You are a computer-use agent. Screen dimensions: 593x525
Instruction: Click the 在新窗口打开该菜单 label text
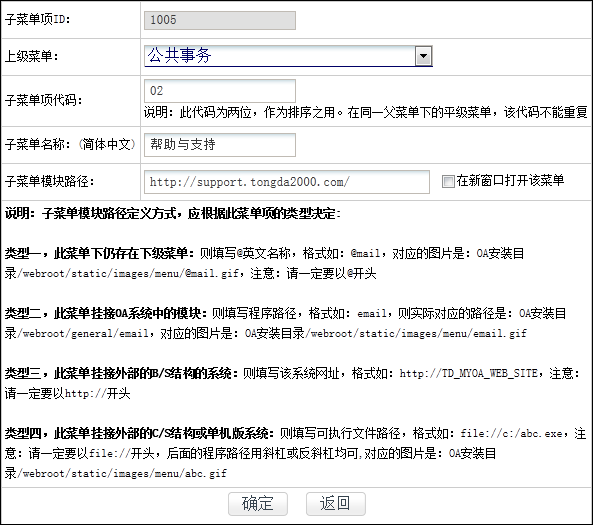tap(510, 180)
